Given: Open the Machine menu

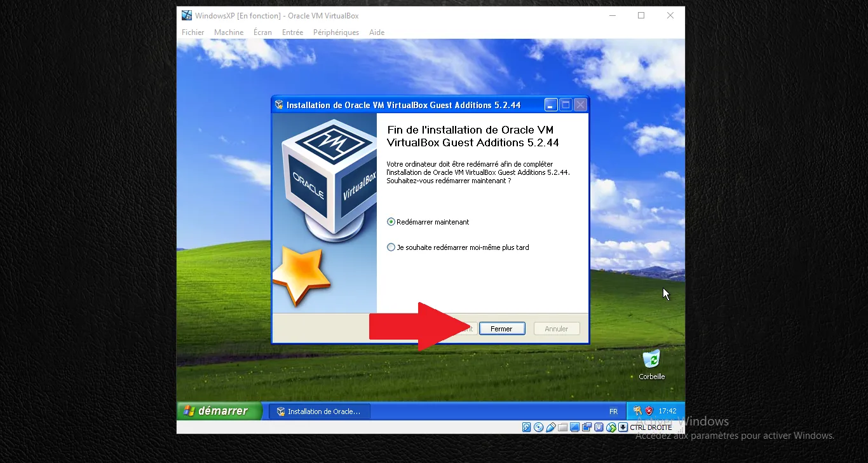Looking at the screenshot, I should point(229,32).
